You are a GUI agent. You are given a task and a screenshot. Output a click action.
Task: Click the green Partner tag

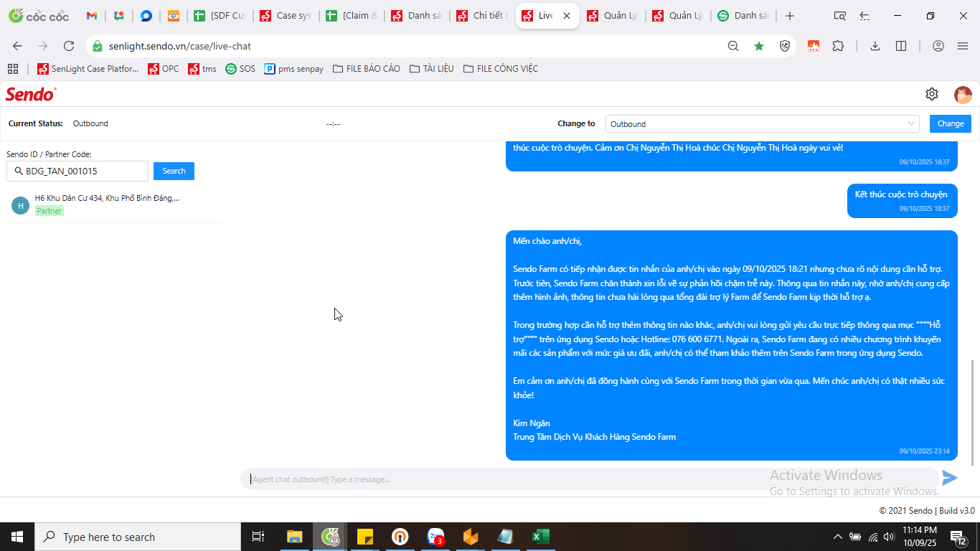tap(50, 211)
